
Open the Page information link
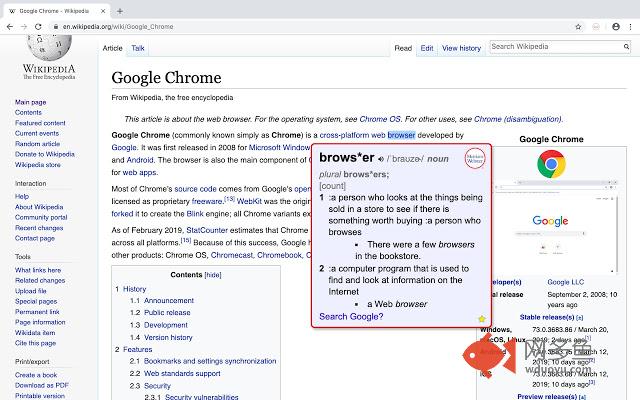tap(40, 322)
